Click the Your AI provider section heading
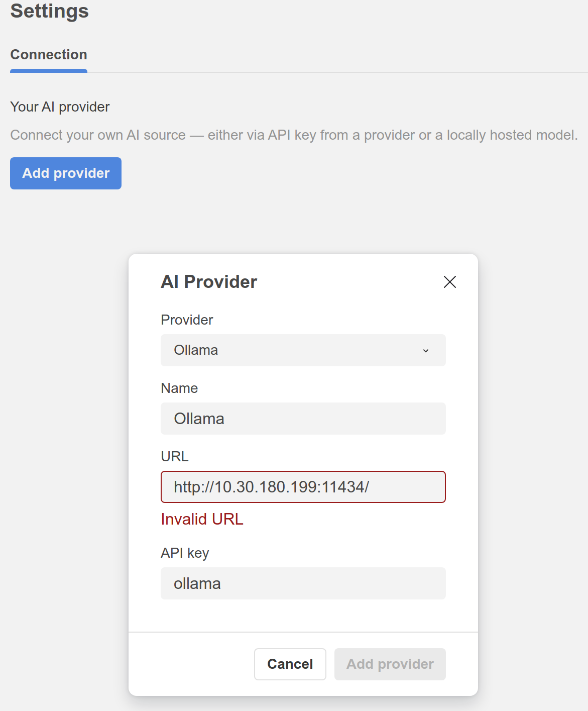 pos(60,107)
